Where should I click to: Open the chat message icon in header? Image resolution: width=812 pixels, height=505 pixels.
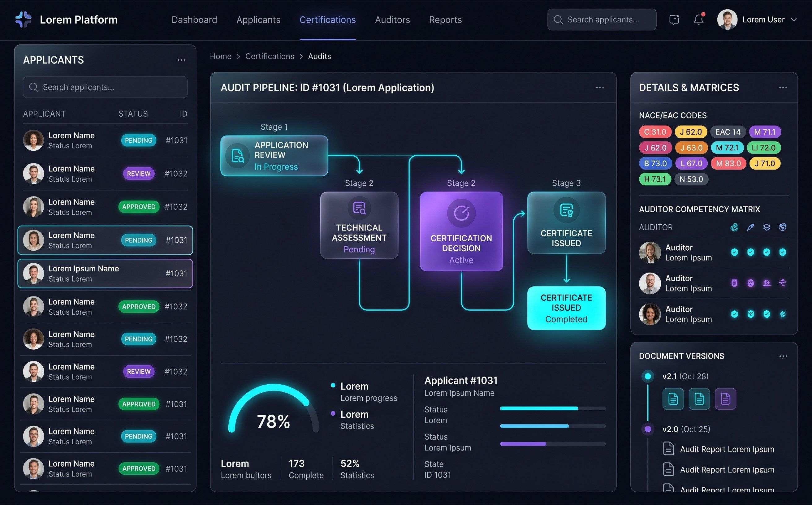tap(674, 19)
